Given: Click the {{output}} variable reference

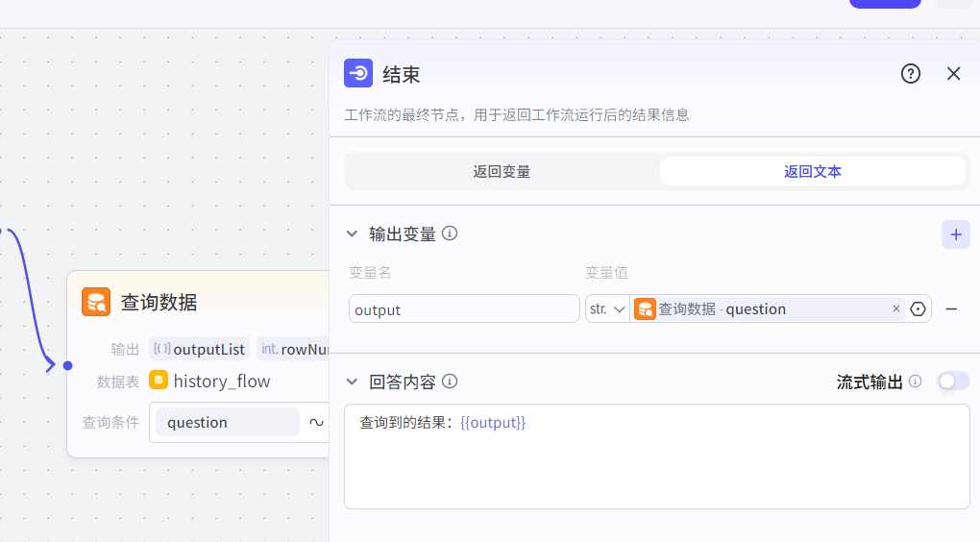Looking at the screenshot, I should (493, 423).
